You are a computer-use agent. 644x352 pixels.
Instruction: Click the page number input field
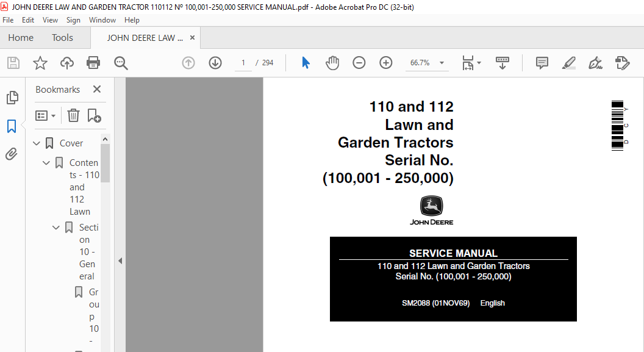pyautogui.click(x=243, y=63)
